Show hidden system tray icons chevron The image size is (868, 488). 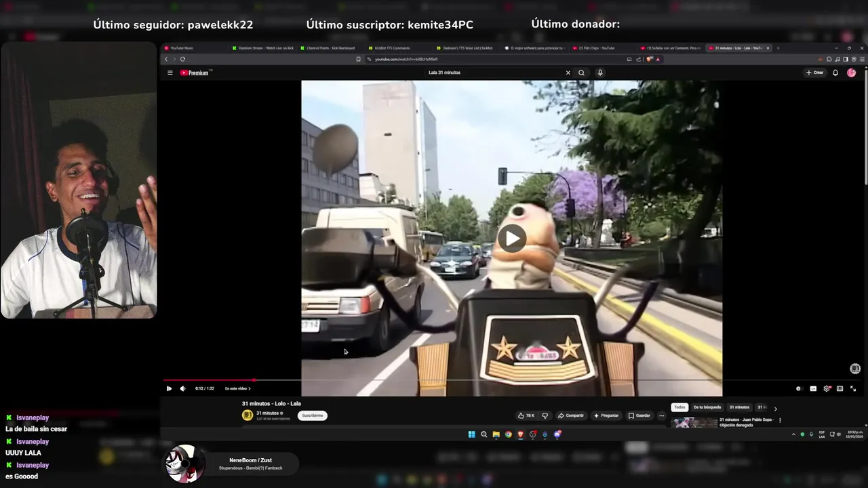[x=793, y=434]
